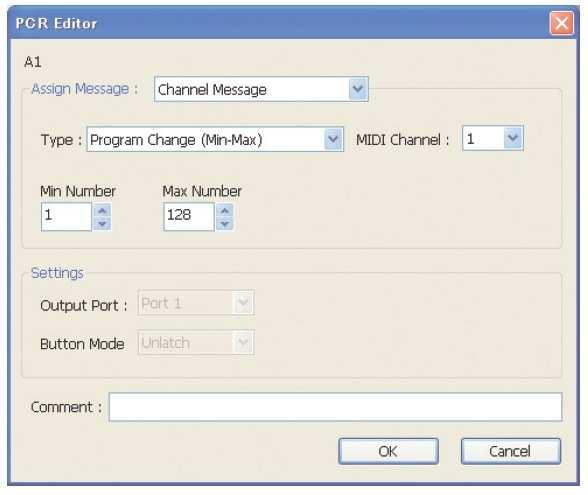Close the PCR Editor window
The width and height of the screenshot is (588, 495).
(x=561, y=23)
